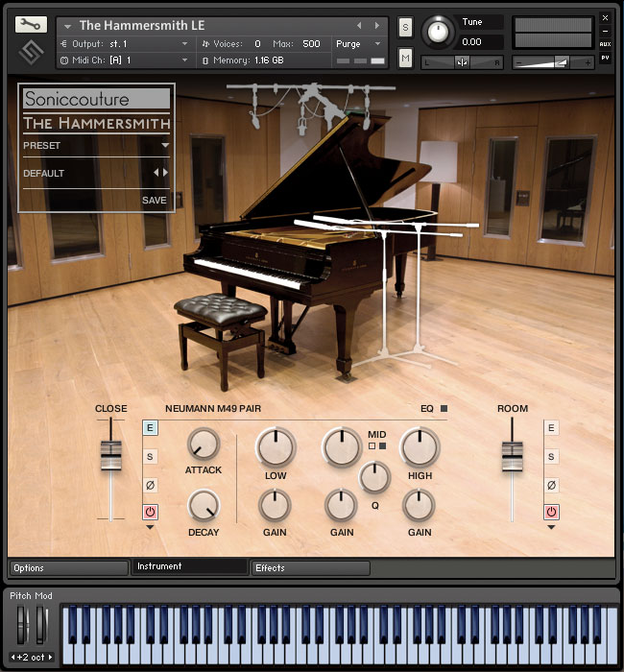Open the wrench instrument edit tool
The image size is (624, 672).
(31, 24)
